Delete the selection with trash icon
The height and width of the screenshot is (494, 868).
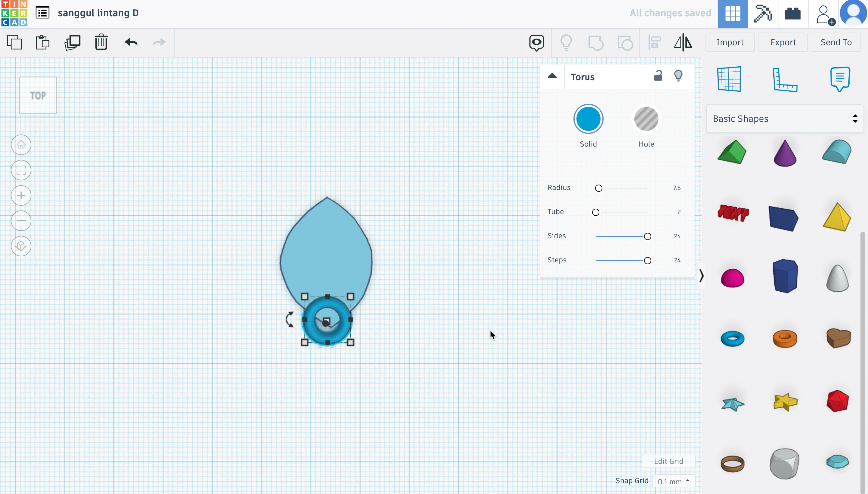(101, 43)
